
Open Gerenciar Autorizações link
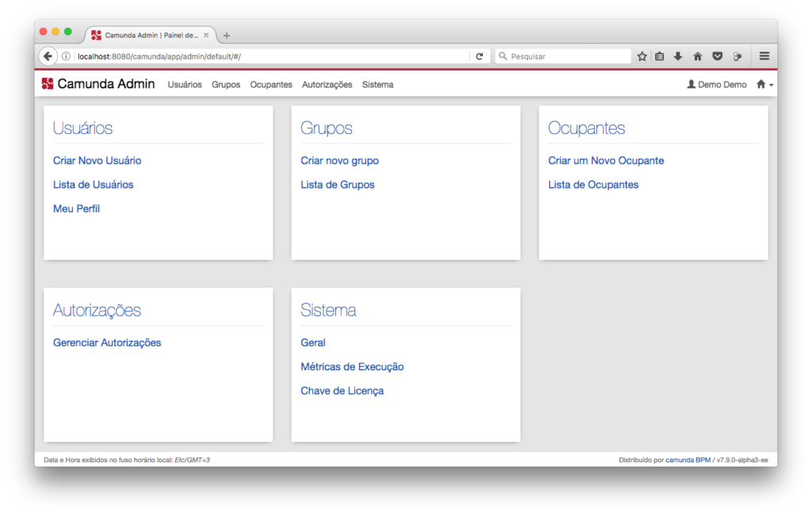tap(107, 343)
